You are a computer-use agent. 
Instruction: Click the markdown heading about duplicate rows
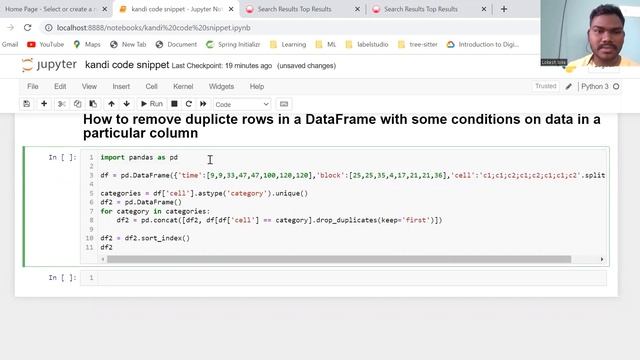(342, 126)
